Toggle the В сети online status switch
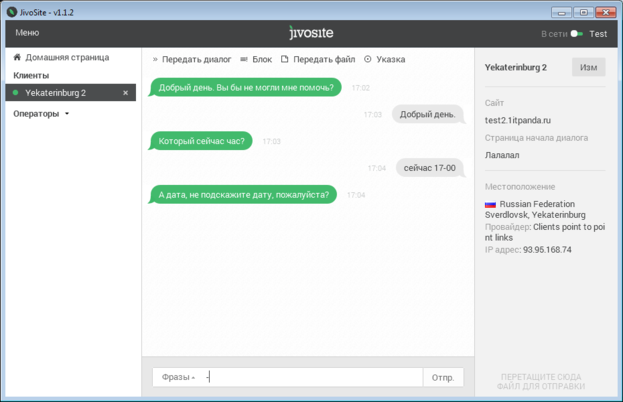This screenshot has width=623, height=402. 577,34
